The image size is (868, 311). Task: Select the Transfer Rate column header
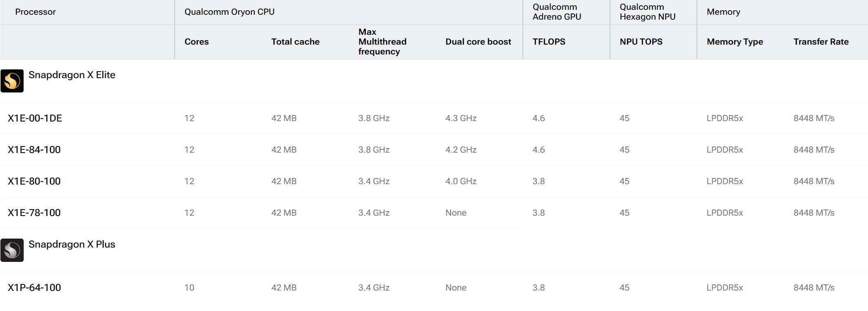[x=821, y=42]
